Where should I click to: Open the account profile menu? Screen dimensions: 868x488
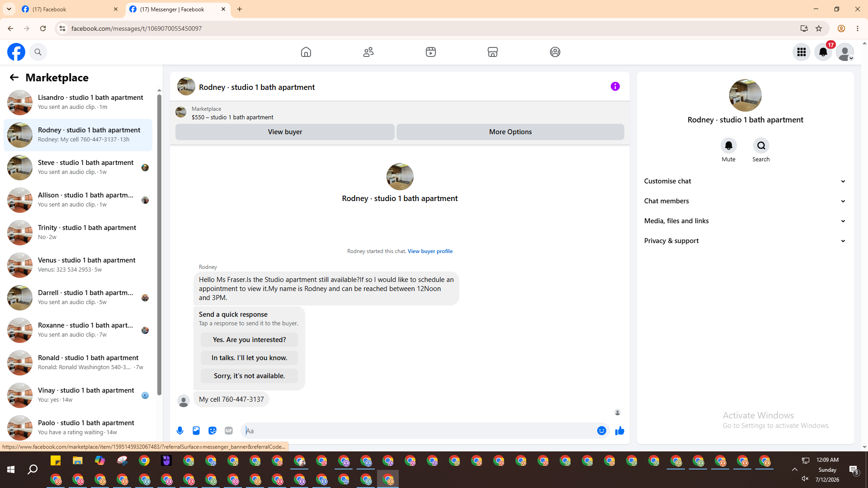[x=845, y=52]
